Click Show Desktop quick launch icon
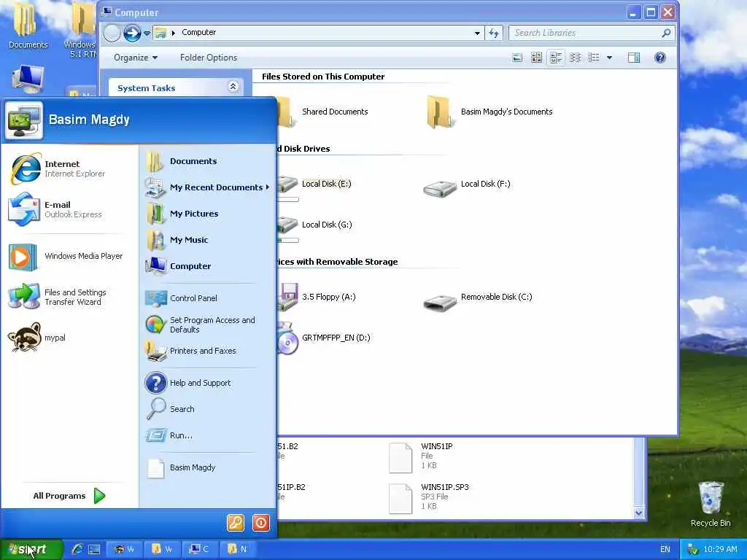This screenshot has height=560, width=747. [x=94, y=549]
